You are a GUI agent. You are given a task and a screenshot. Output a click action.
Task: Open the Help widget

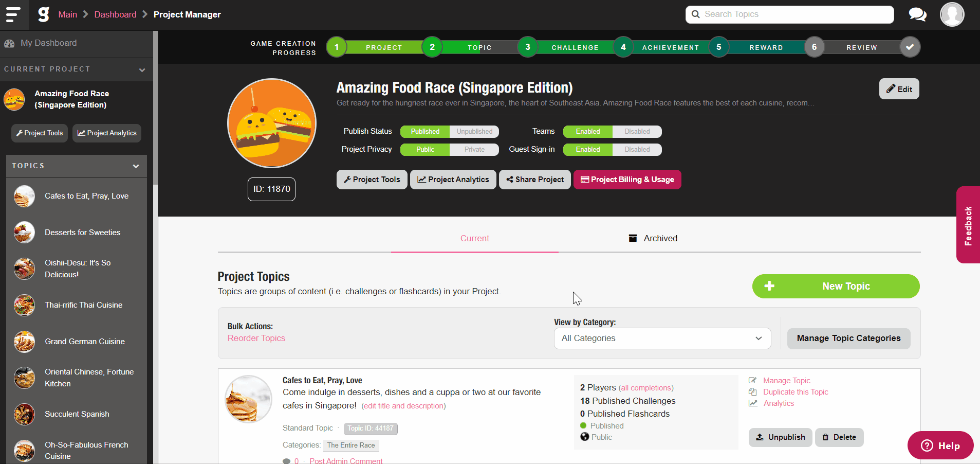[x=940, y=445]
